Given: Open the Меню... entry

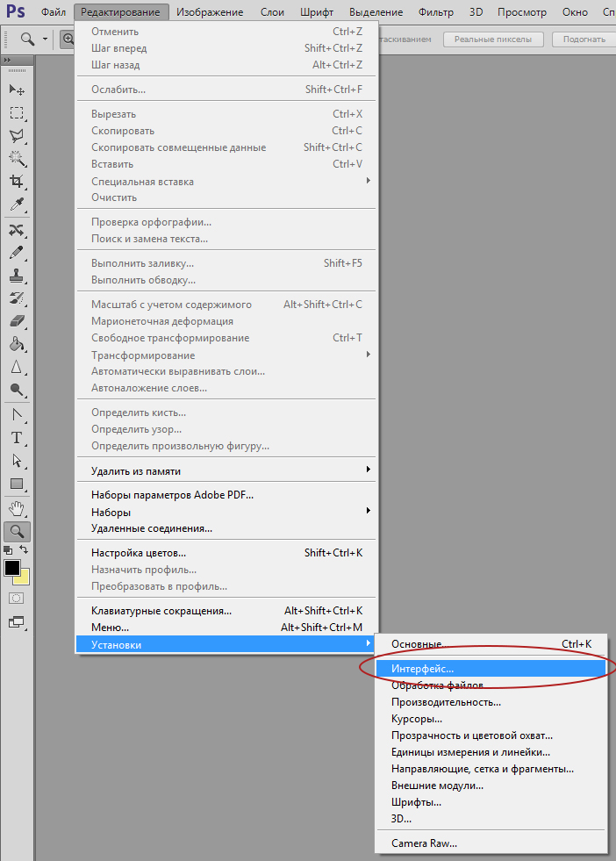Looking at the screenshot, I should tap(226, 627).
